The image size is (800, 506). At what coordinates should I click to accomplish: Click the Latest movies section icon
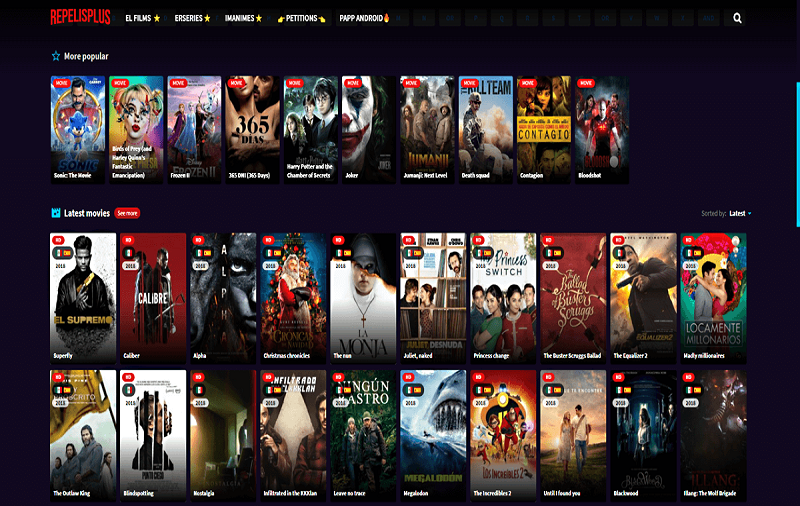click(56, 212)
